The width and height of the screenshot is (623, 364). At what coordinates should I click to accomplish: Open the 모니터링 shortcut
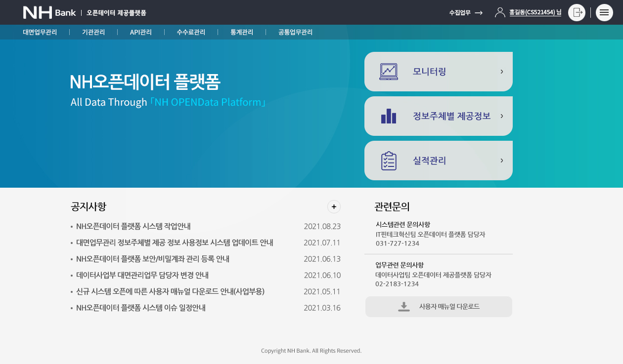point(439,72)
